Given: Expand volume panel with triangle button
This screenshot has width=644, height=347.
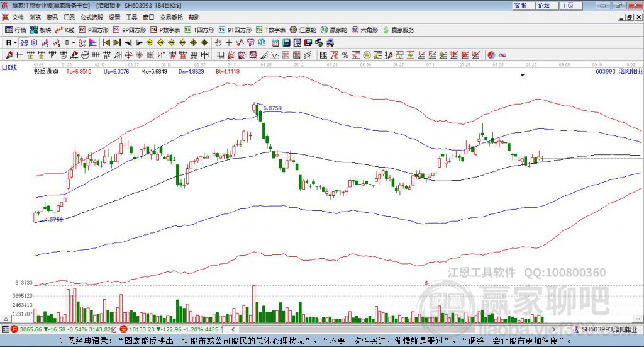Looking at the screenshot, I should point(6,319).
